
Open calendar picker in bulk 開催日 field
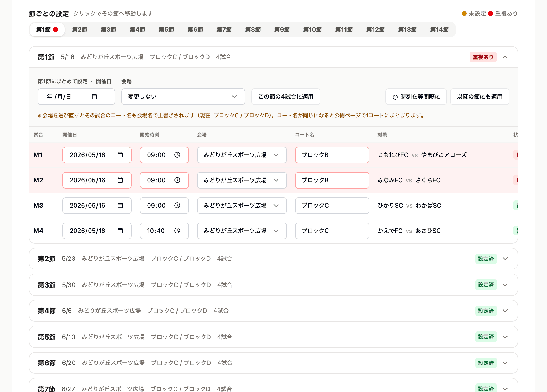94,97
